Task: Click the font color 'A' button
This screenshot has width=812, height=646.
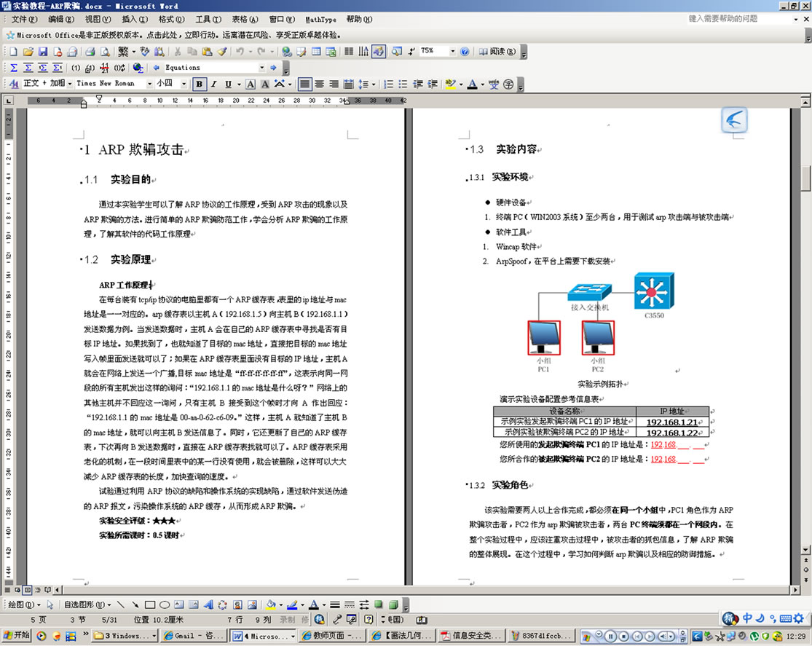Action: pos(471,84)
